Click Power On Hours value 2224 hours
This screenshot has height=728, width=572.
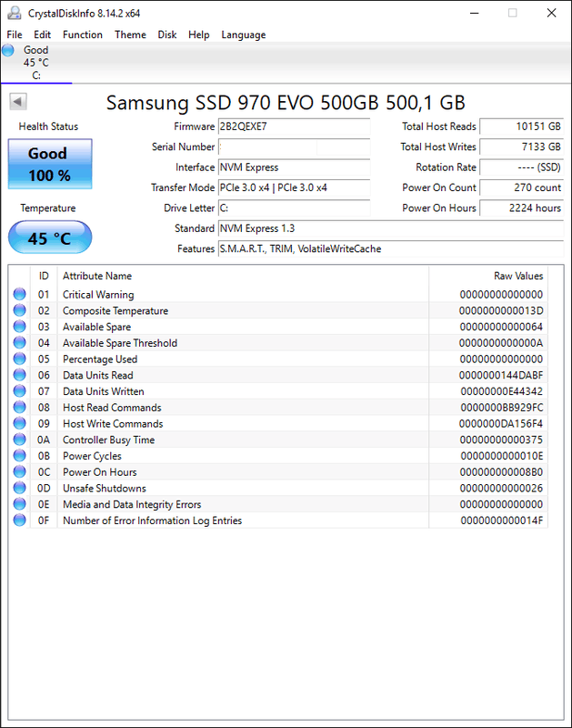tap(521, 208)
